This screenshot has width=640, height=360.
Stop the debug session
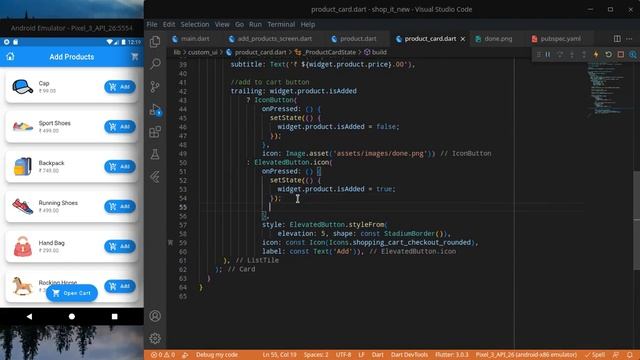click(620, 54)
